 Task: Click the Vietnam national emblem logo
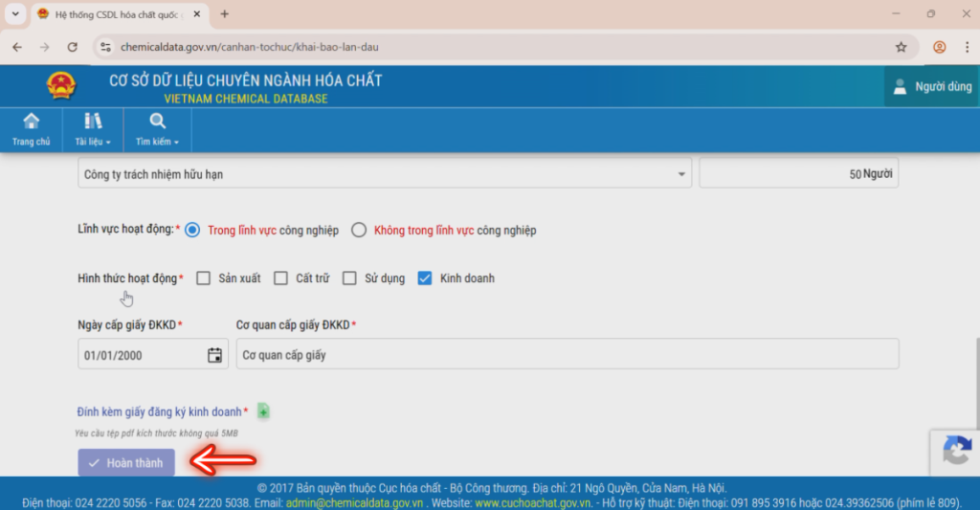coord(61,85)
